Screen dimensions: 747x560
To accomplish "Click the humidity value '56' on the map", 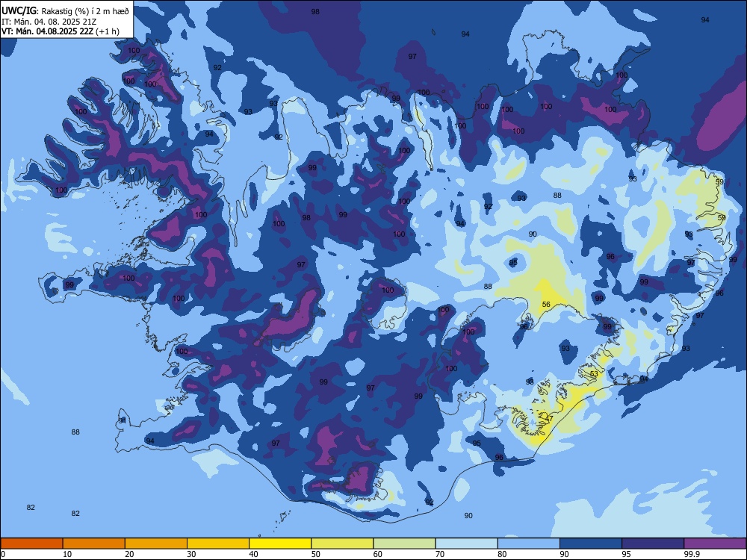I will 547,305.
